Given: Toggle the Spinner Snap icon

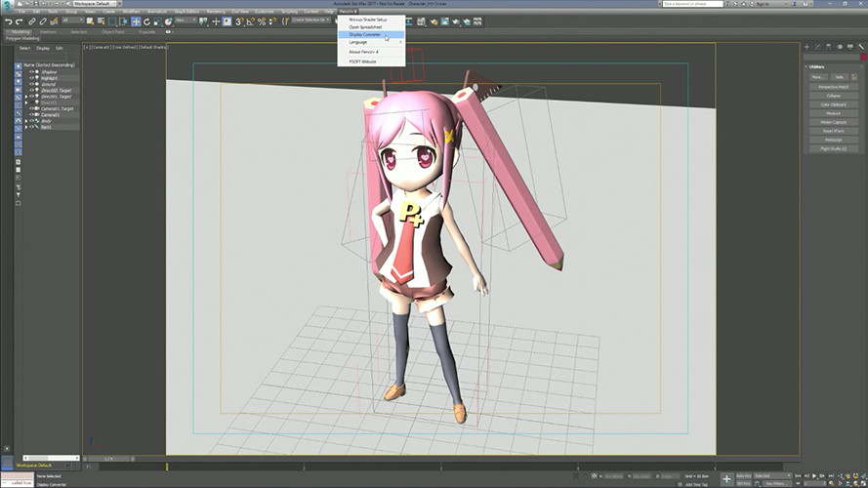Looking at the screenshot, I should [x=272, y=21].
